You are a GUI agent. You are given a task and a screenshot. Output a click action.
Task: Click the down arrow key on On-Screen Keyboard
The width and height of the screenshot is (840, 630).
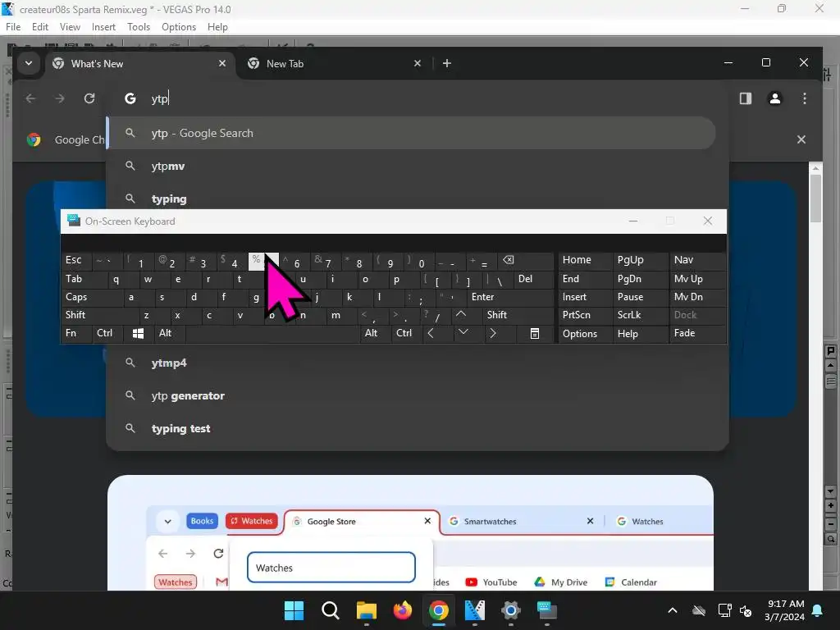(463, 333)
